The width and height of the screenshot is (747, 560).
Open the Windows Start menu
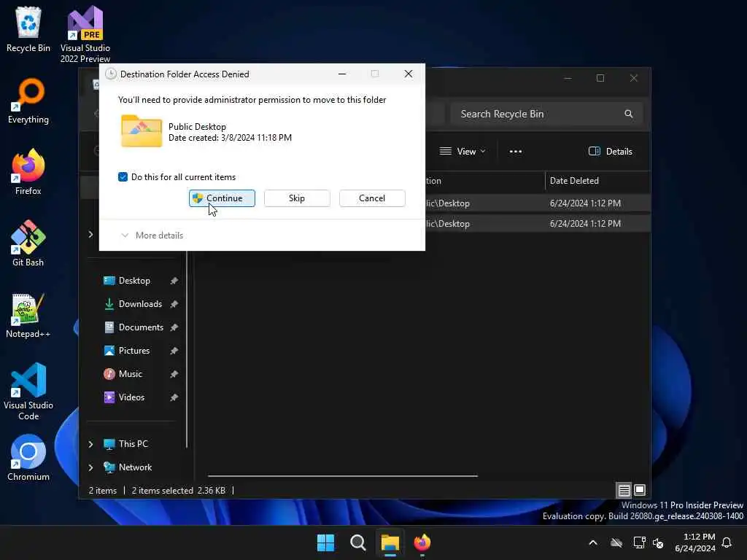click(x=326, y=542)
